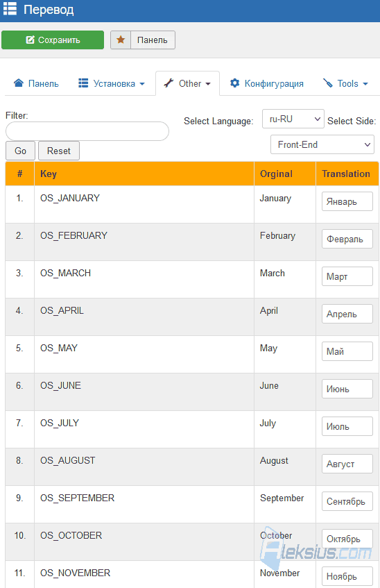
Task: Go to Конфигурация tab
Action: (267, 83)
